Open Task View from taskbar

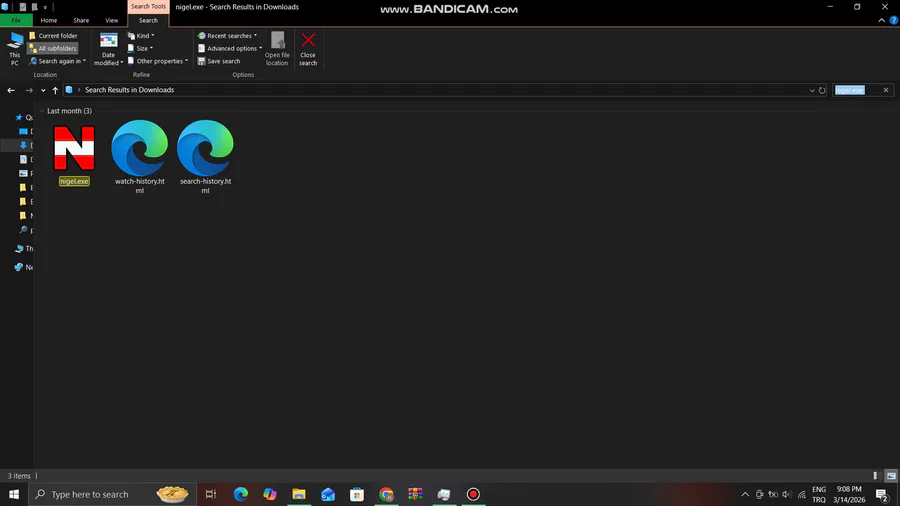(x=211, y=494)
